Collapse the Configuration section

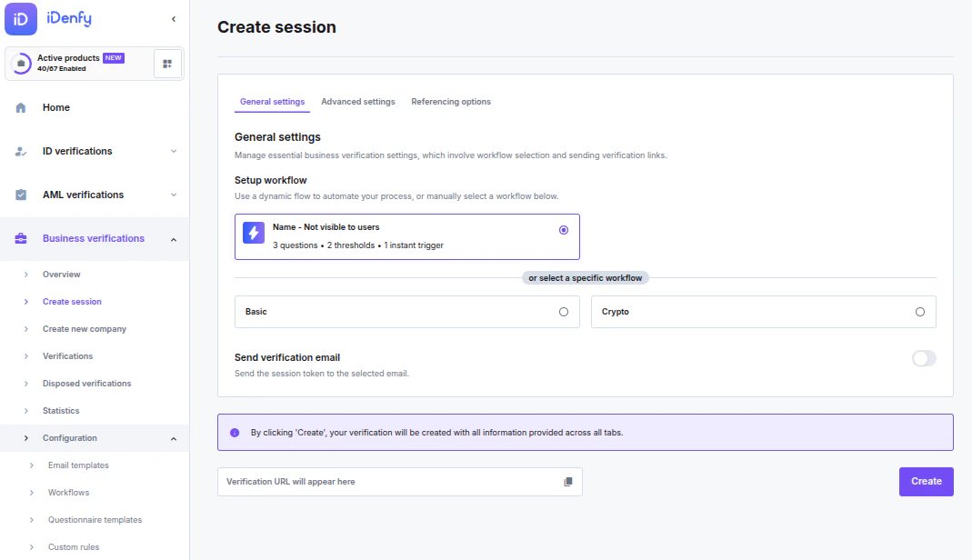(x=173, y=437)
